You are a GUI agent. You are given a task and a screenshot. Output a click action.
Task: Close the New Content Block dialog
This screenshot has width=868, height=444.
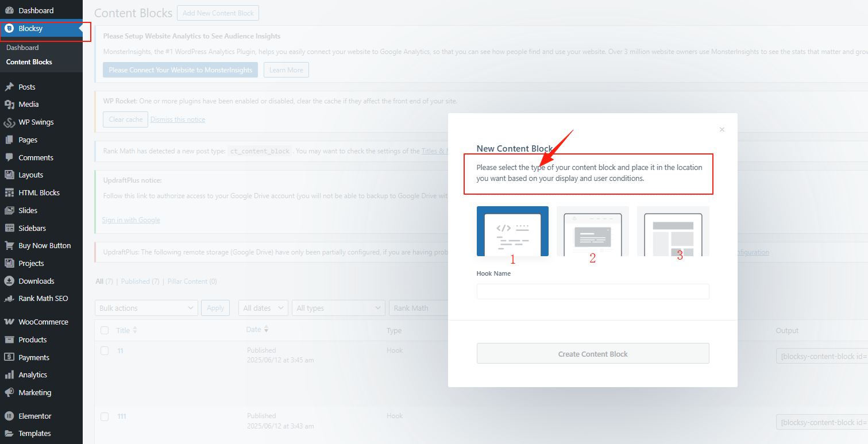[722, 130]
